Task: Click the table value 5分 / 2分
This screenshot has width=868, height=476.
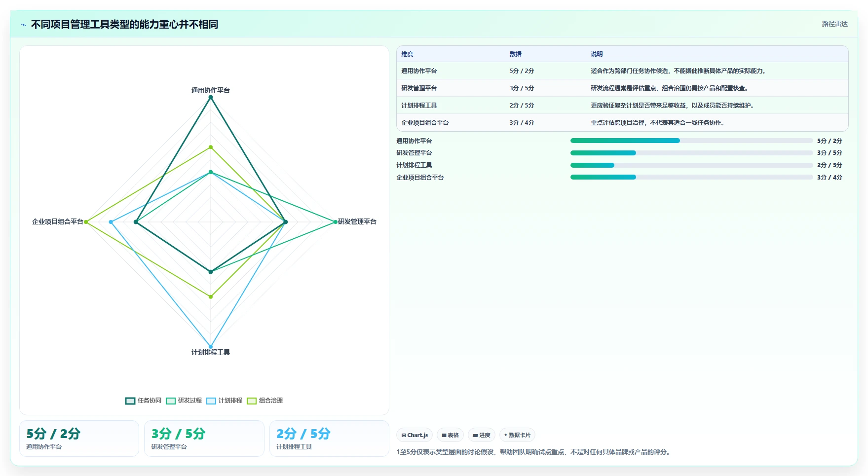Action: pos(522,71)
